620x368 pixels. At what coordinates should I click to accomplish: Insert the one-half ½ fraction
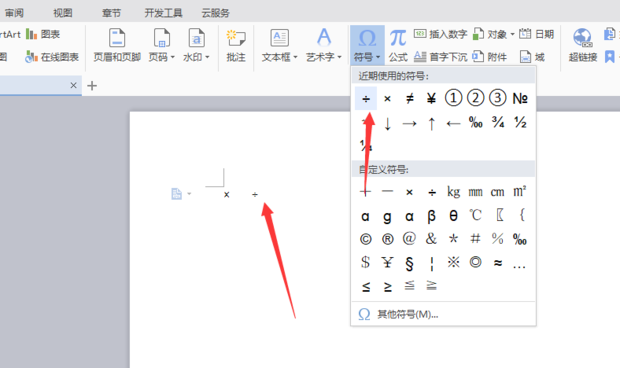point(520,123)
